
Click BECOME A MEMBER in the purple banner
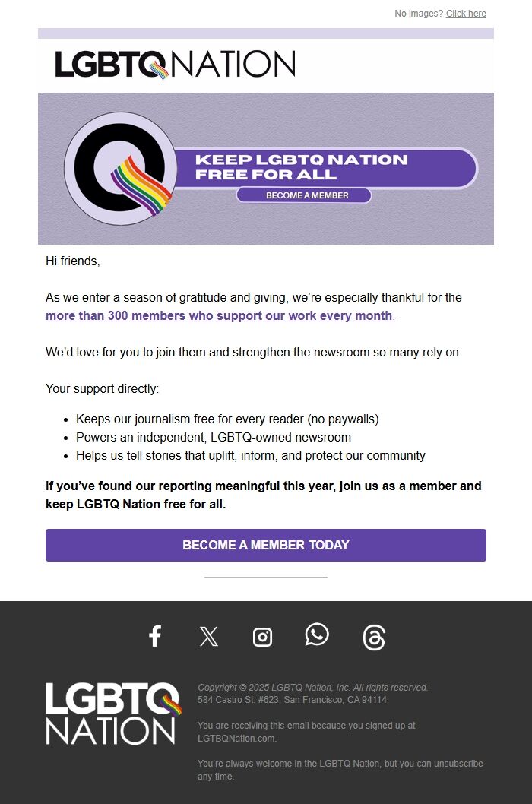point(303,195)
